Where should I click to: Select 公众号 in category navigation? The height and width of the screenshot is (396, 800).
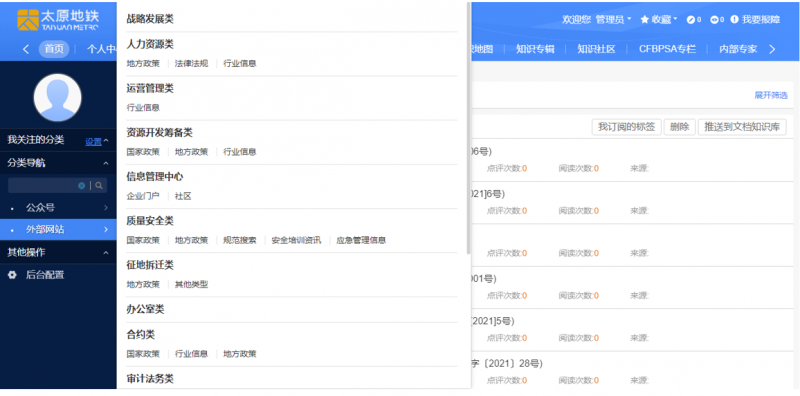[x=40, y=208]
